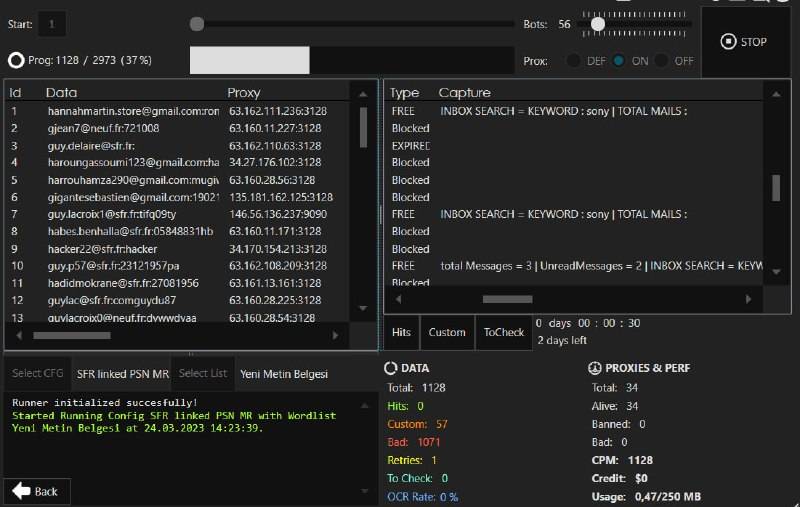Select proxy cell 135.181.162.125:3128
Image resolution: width=800 pixels, height=507 pixels.
pos(281,197)
